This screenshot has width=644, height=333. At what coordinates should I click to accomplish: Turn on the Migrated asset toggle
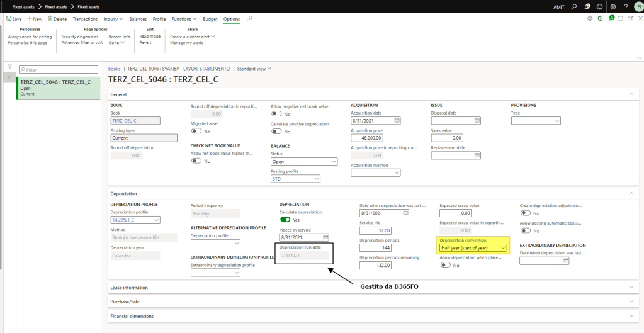click(x=196, y=131)
